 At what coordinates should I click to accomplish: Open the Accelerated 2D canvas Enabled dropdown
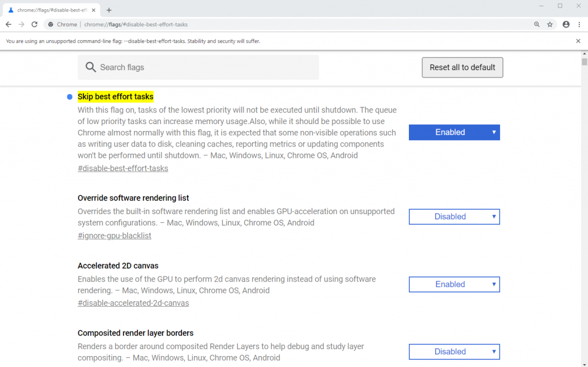tap(454, 284)
